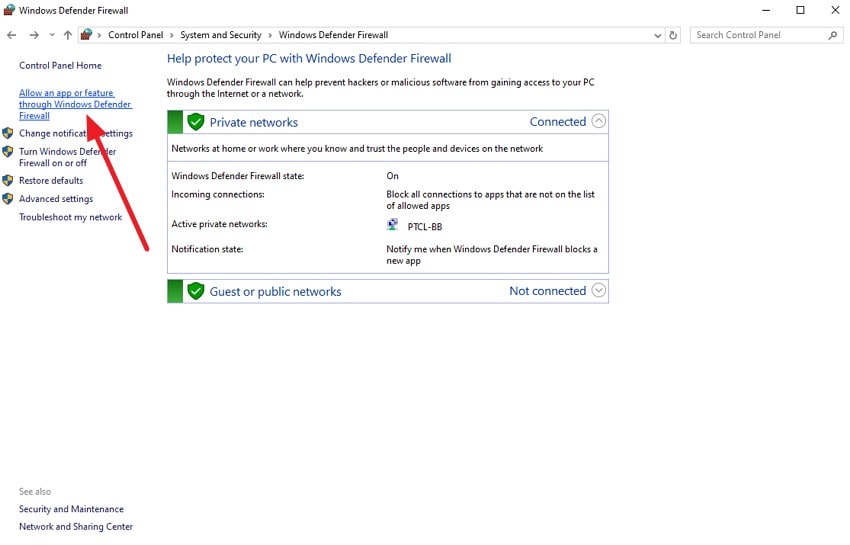Expand the address bar history dropdown
This screenshot has height=545, width=850.
658,35
